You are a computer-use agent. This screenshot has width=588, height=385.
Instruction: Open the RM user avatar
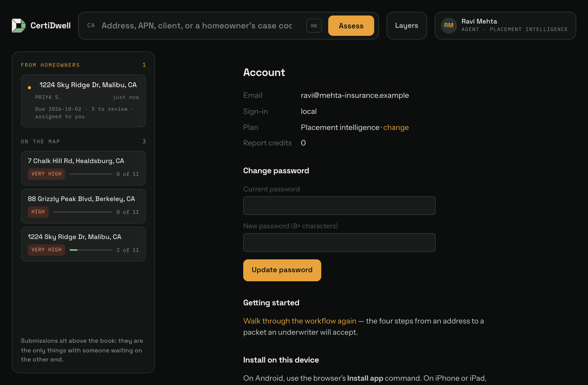coord(449,26)
